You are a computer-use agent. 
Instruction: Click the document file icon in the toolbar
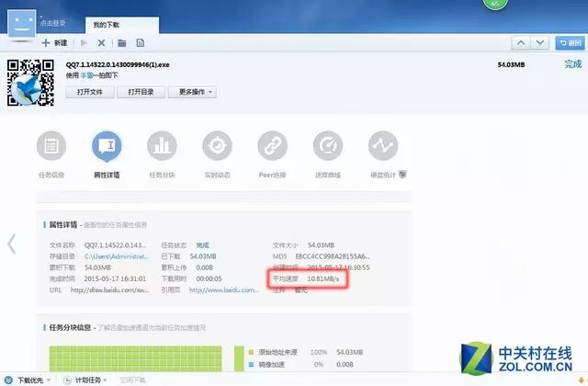point(141,43)
